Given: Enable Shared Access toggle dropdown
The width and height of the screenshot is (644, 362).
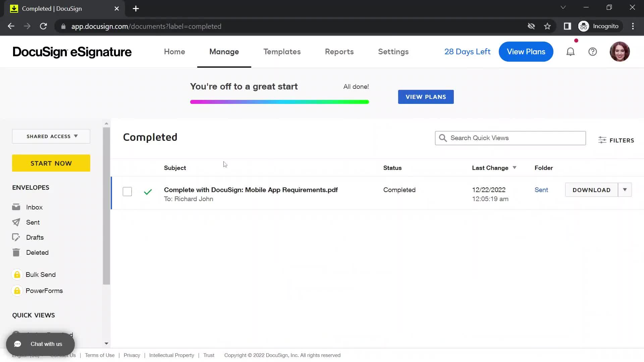Looking at the screenshot, I should [51, 136].
